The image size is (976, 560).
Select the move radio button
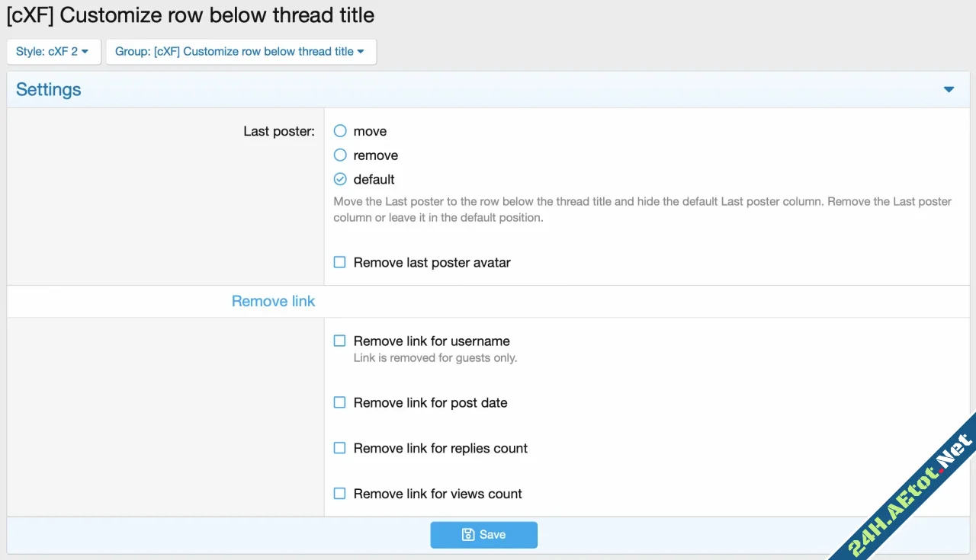tap(339, 130)
